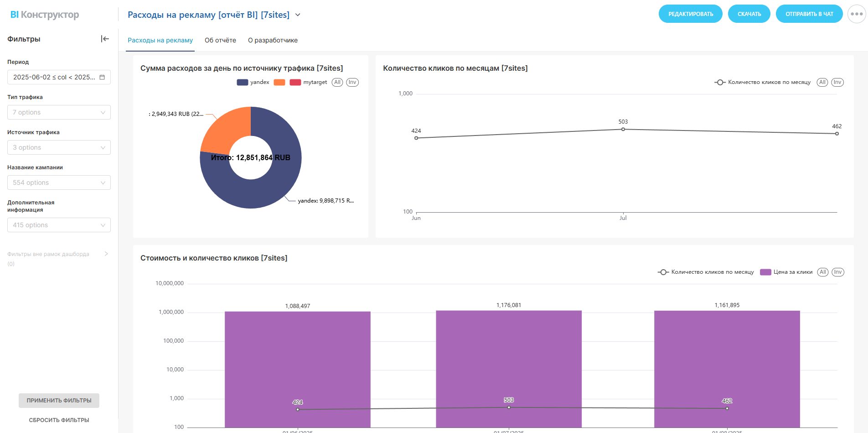Switch to the 'О разработчике' tab
Viewport: 868px width, 433px height.
click(x=273, y=40)
